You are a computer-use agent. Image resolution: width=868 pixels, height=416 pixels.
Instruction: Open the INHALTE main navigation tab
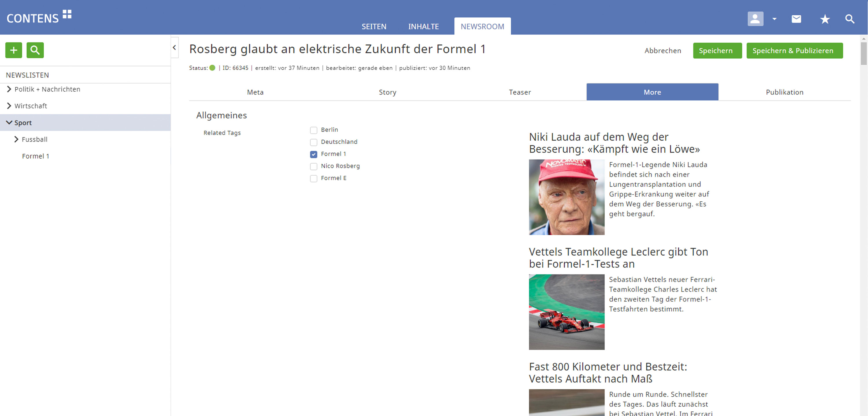(x=423, y=27)
